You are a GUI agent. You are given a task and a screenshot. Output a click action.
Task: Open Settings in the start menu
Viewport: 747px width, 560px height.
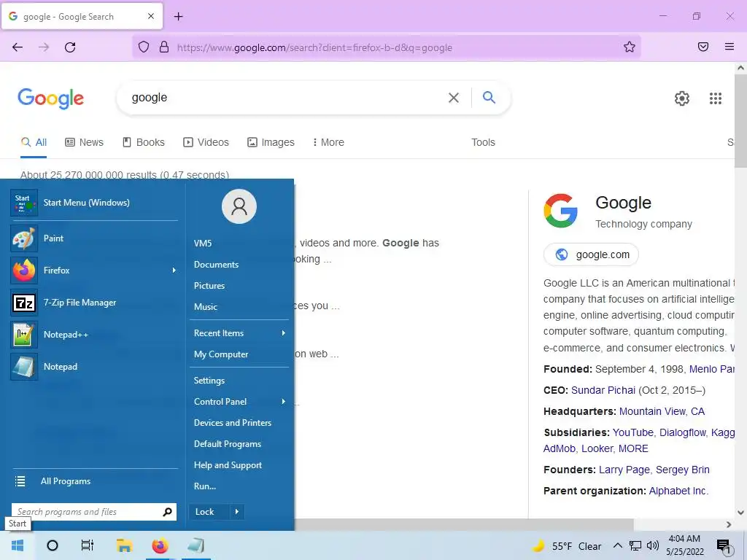(209, 381)
